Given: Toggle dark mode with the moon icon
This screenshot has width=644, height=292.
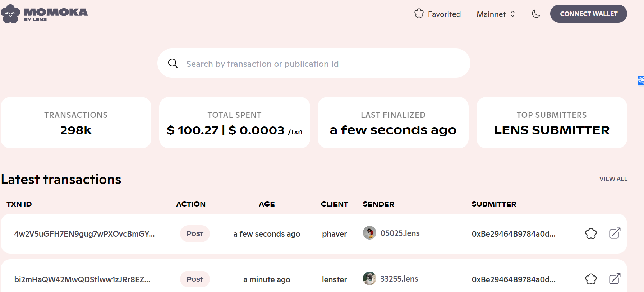Looking at the screenshot, I should pyautogui.click(x=536, y=14).
